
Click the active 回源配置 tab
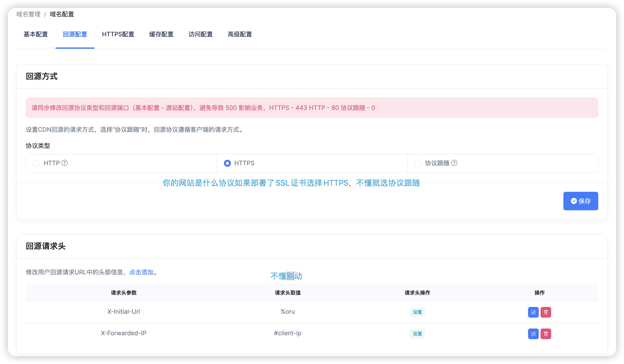75,34
